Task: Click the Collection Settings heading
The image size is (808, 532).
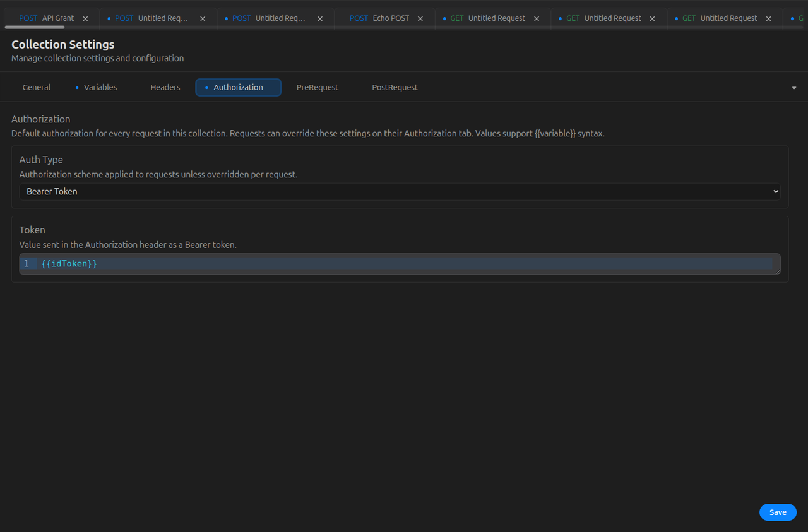Action: click(x=63, y=44)
